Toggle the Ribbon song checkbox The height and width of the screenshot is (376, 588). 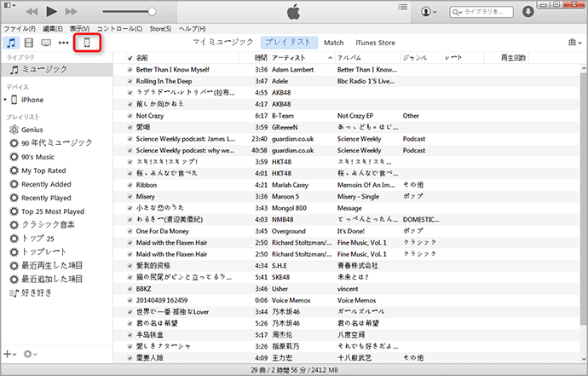pos(130,185)
